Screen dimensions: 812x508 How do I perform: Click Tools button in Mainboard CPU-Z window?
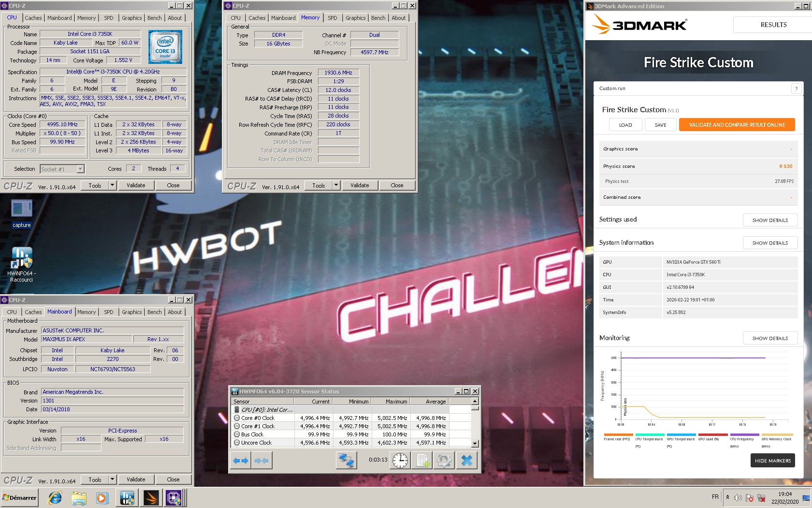click(x=95, y=479)
